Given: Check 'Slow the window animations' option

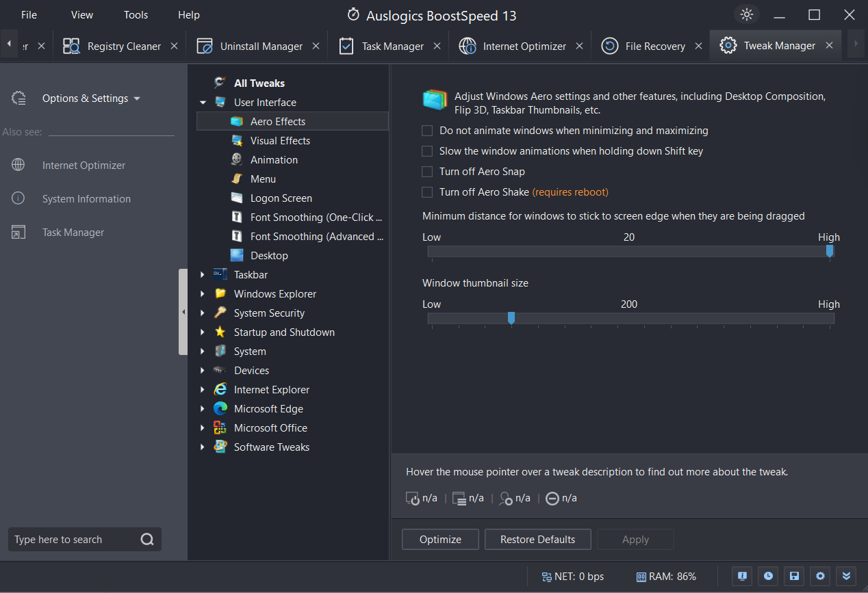Looking at the screenshot, I should pos(427,151).
